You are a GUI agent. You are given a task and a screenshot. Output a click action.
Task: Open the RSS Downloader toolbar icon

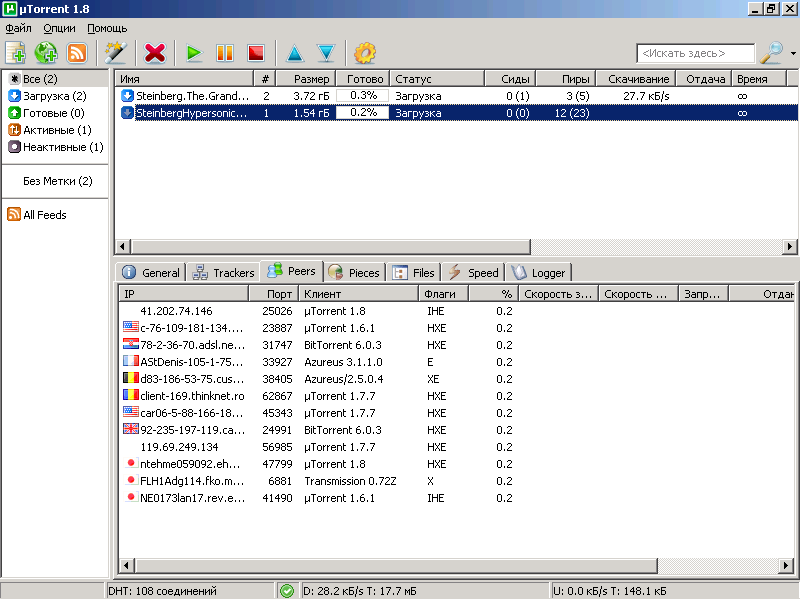click(77, 53)
